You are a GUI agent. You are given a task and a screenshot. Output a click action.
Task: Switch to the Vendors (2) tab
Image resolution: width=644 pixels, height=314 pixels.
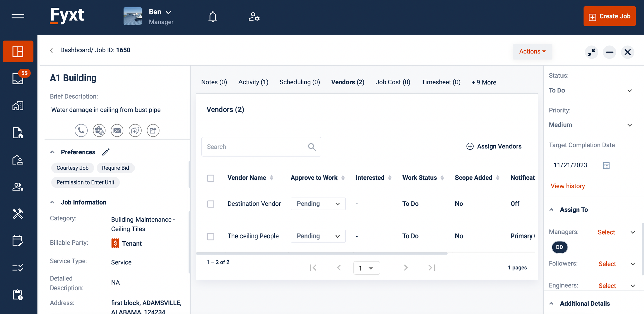point(348,82)
